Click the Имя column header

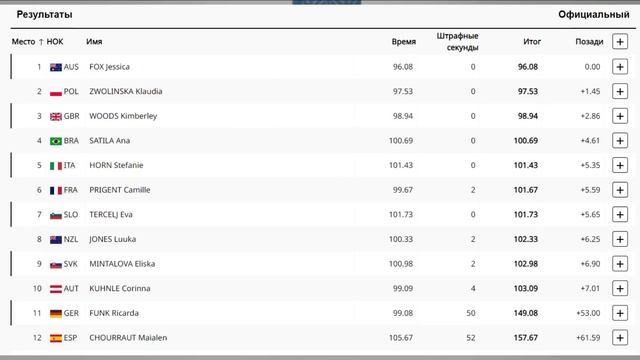[x=94, y=42]
